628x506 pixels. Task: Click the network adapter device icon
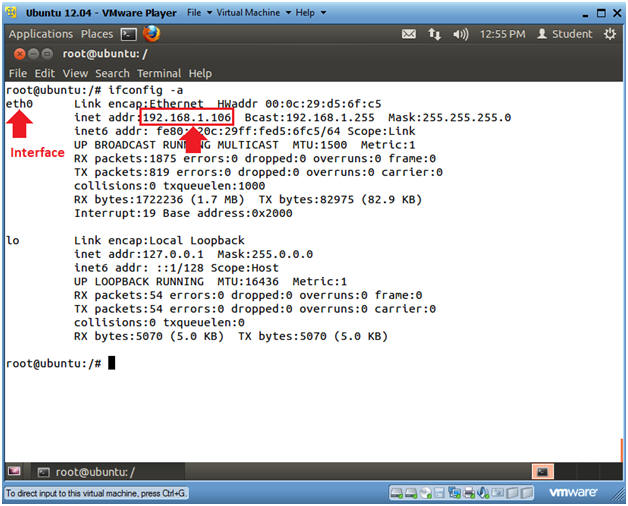pos(454,492)
